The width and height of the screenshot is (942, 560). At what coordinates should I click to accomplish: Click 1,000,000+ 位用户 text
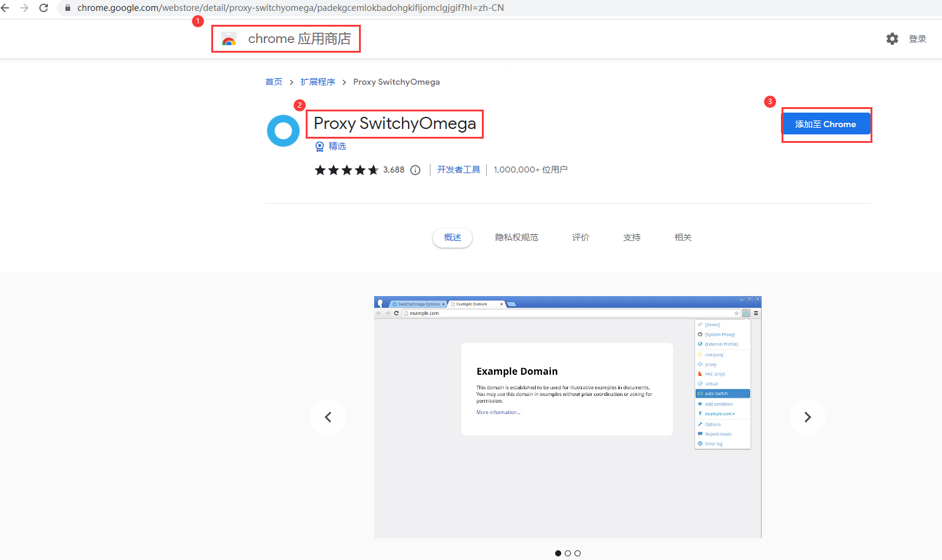click(x=530, y=170)
